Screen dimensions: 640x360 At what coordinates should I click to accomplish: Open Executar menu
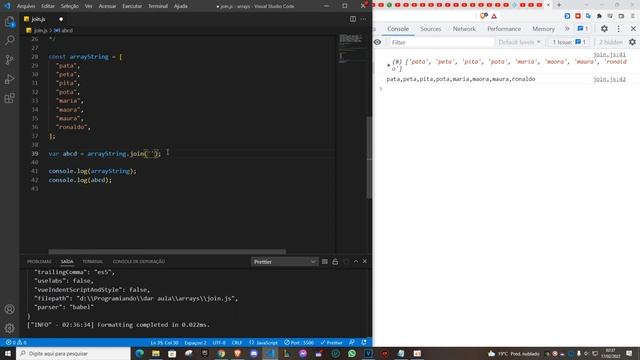132,6
